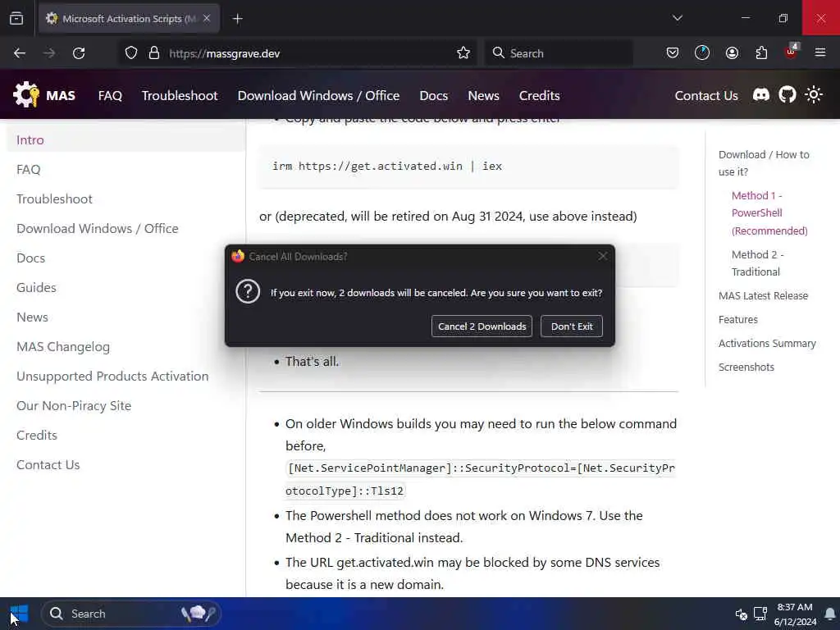Screen dimensions: 840x630
Task: Click the uBlock Origin extension icon
Action: point(792,52)
